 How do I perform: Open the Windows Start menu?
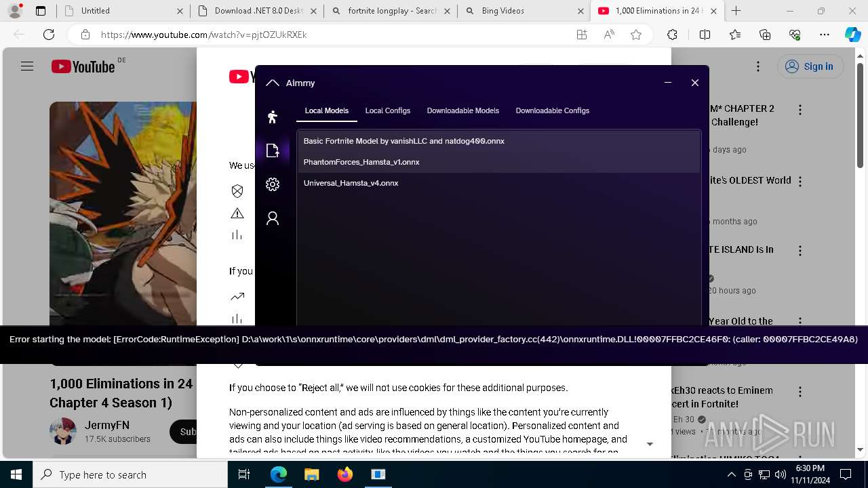point(16,474)
